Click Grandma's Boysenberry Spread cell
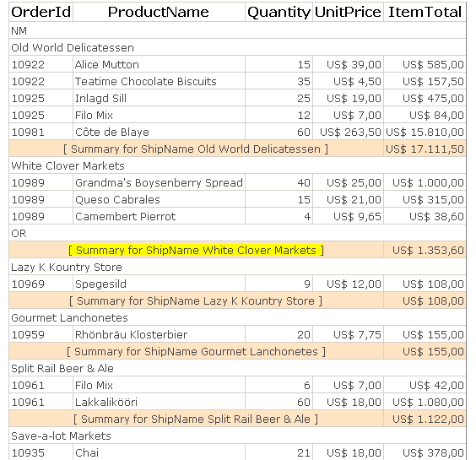The image size is (476, 460). click(159, 182)
